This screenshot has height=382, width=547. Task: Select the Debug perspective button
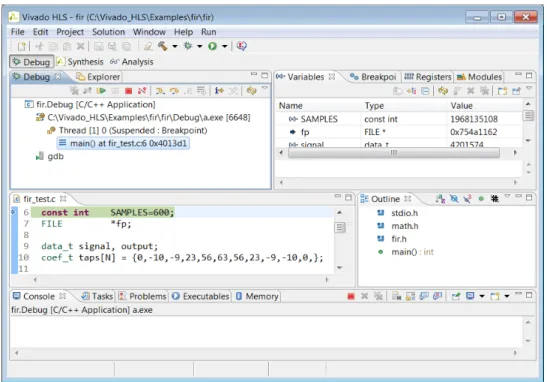(31, 62)
